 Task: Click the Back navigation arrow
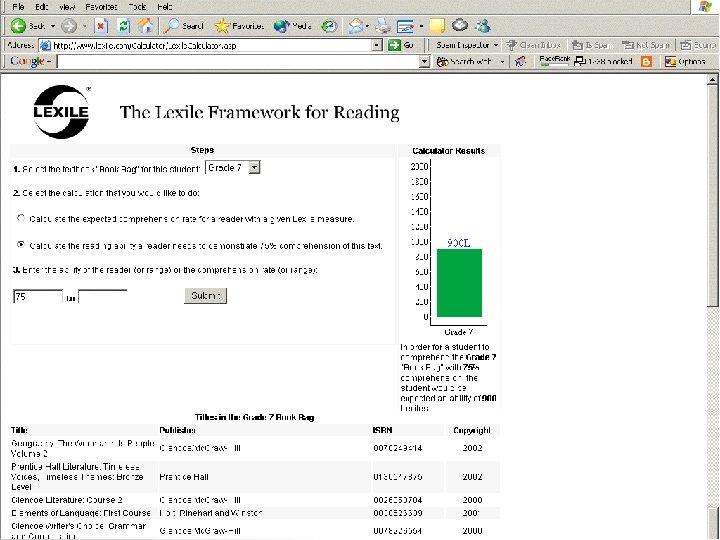click(18, 26)
